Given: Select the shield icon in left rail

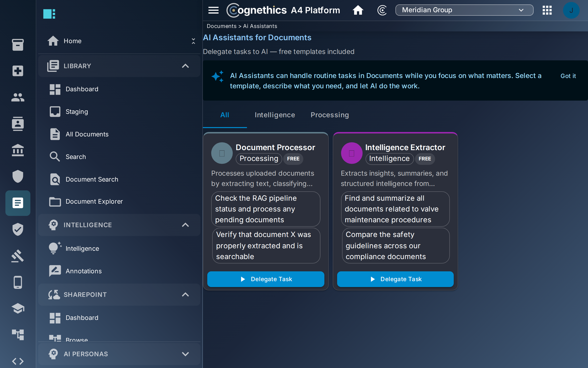Looking at the screenshot, I should tap(18, 176).
